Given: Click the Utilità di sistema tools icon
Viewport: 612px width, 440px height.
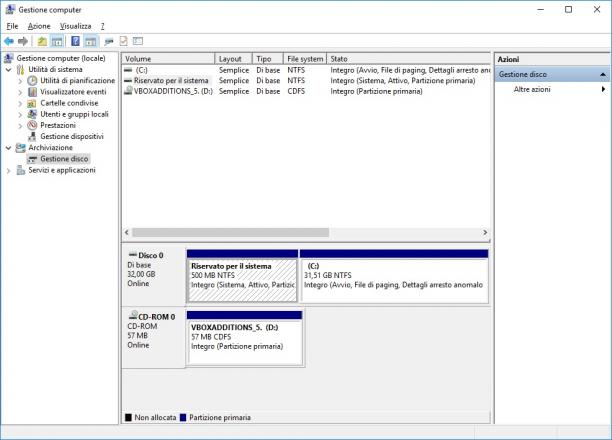Looking at the screenshot, I should [x=20, y=69].
